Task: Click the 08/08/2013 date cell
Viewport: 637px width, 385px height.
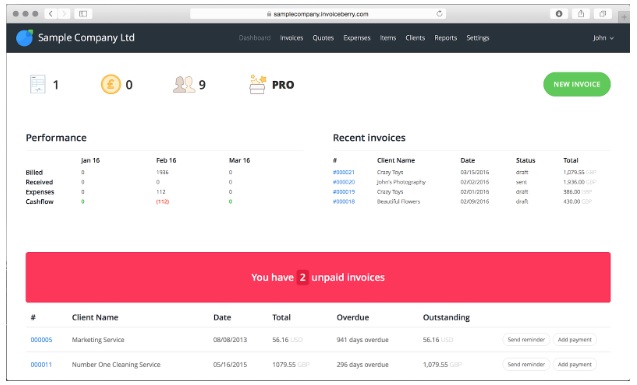Action: click(230, 340)
